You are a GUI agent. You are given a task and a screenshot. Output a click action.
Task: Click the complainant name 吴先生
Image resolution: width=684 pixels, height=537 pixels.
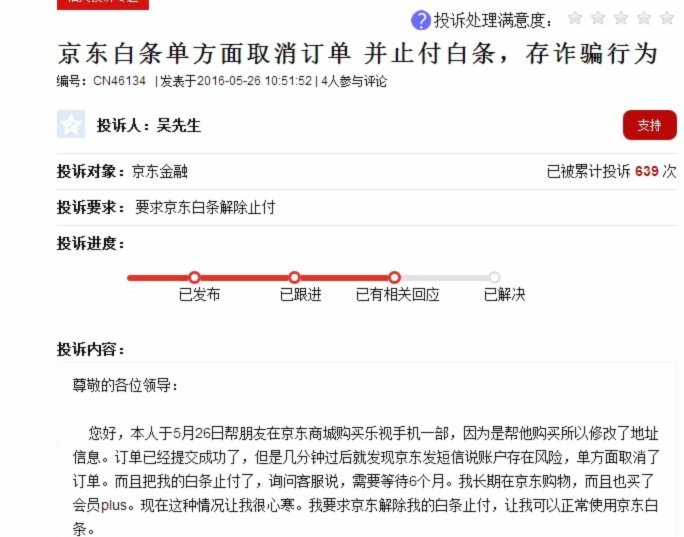pyautogui.click(x=179, y=126)
